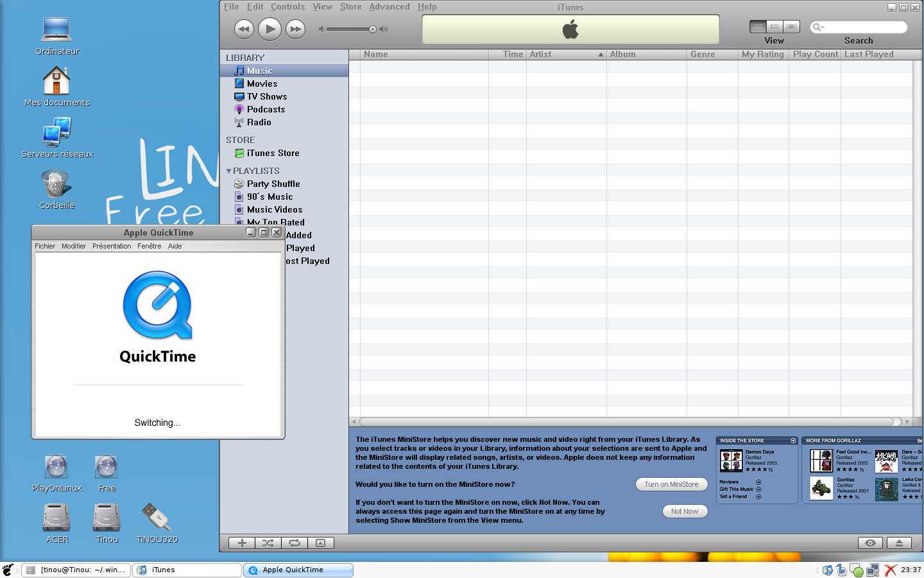Open the Advanced menu
This screenshot has height=578, width=924.
tap(389, 6)
